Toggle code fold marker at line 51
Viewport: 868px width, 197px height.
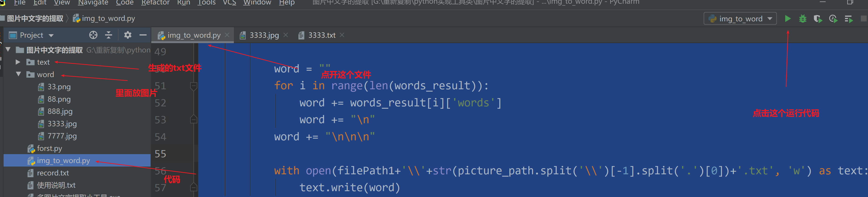click(194, 86)
